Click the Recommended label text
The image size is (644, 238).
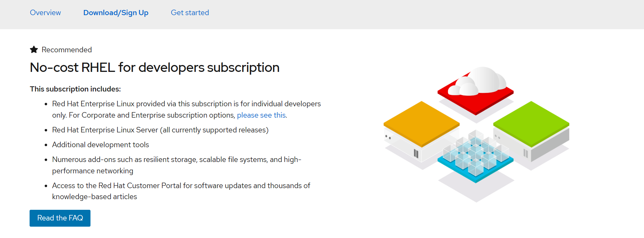pyautogui.click(x=67, y=50)
